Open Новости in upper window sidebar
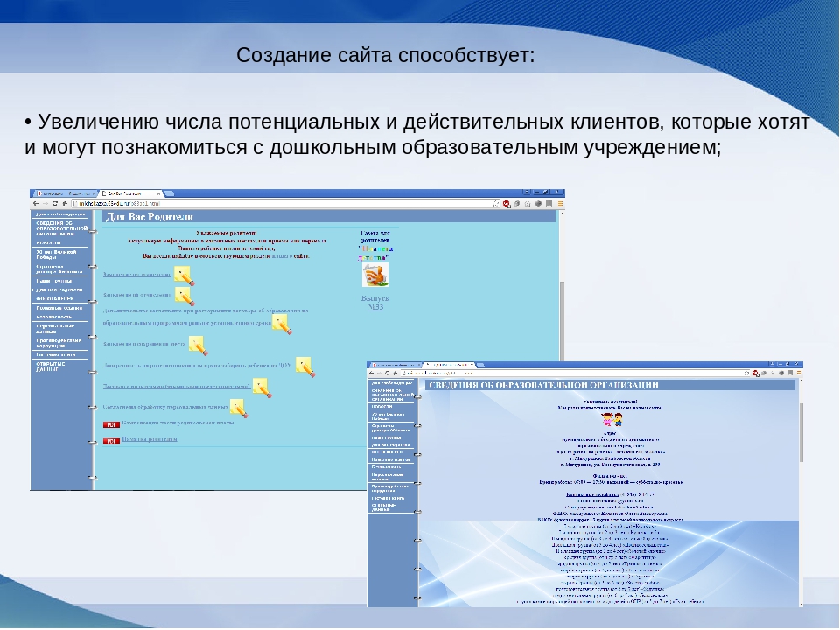 pyautogui.click(x=49, y=242)
